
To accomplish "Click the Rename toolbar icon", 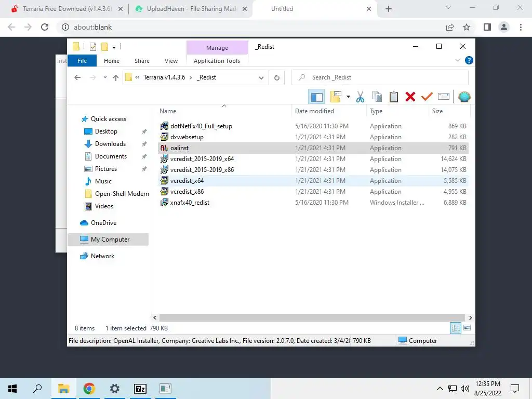I will 444,97.
